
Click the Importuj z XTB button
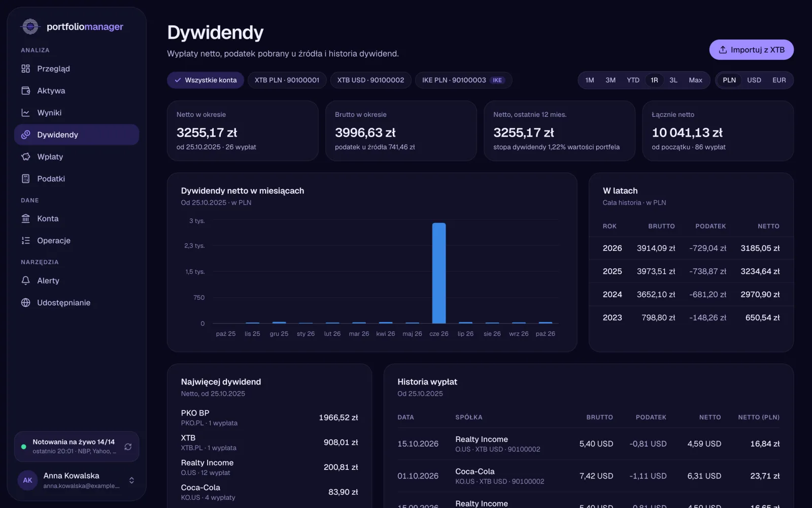tap(751, 50)
